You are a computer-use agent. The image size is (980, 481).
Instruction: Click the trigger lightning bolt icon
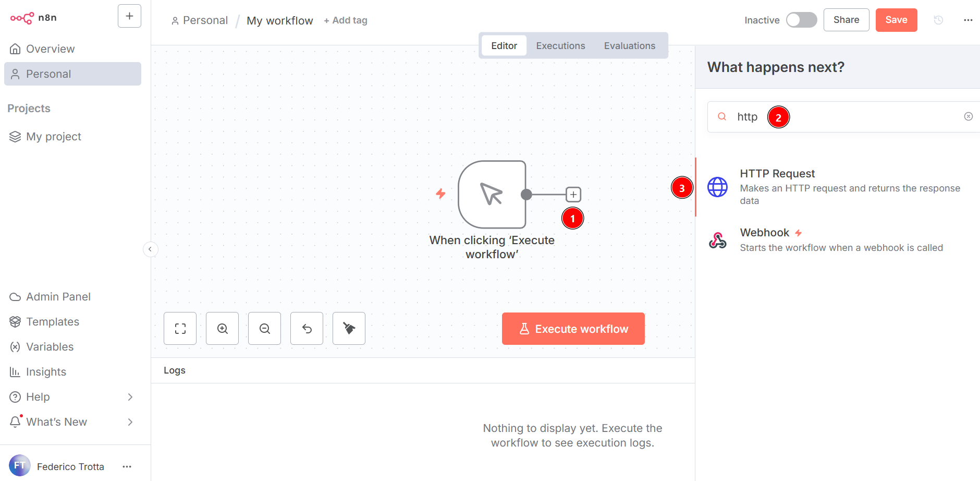tap(440, 194)
